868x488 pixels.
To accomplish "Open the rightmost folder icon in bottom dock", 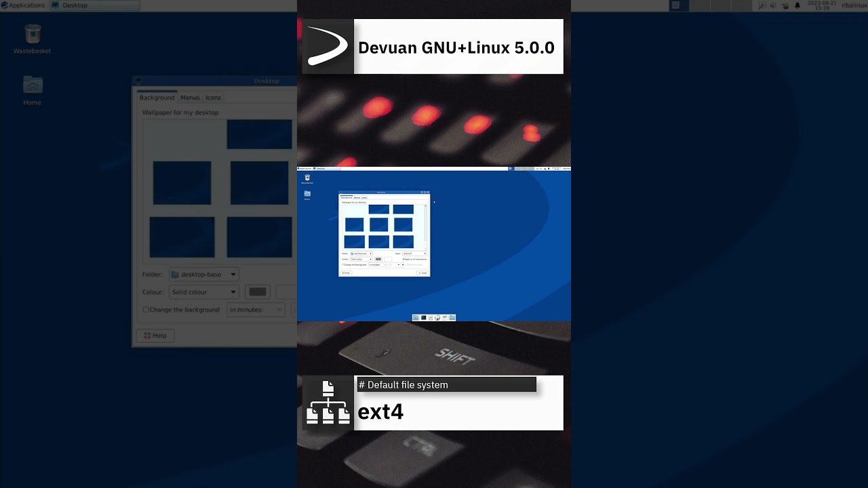I will [452, 317].
